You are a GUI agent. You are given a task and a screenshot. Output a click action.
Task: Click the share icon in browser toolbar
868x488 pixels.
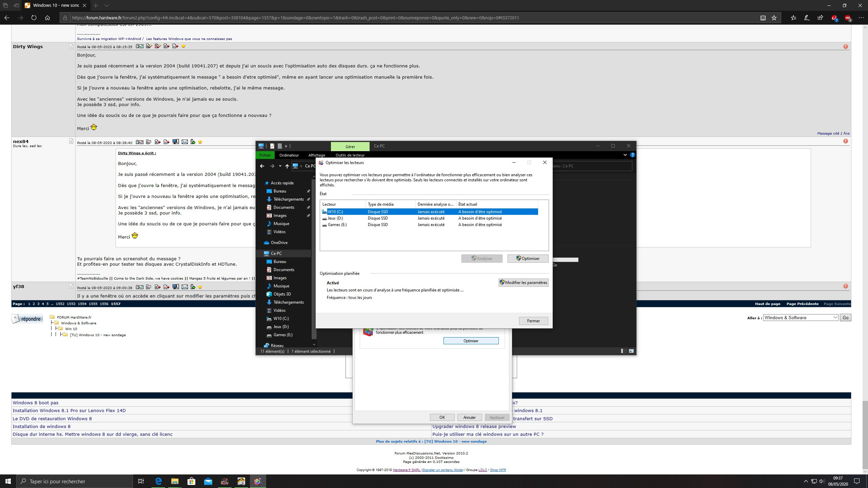820,18
